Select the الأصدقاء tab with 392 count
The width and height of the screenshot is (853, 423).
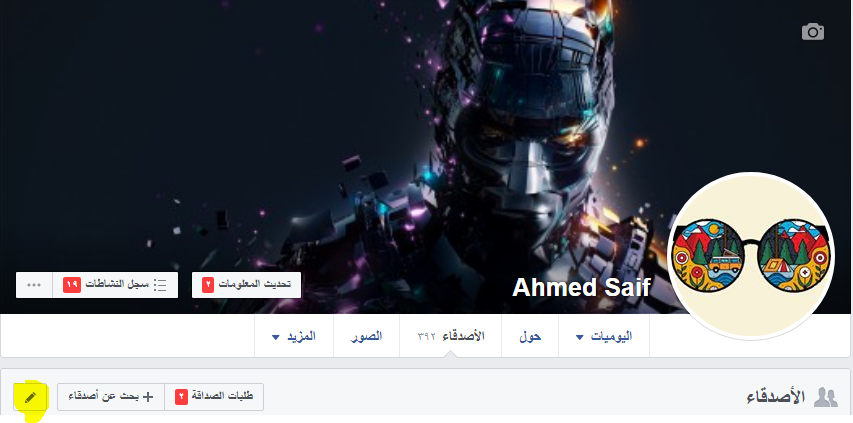pyautogui.click(x=450, y=336)
